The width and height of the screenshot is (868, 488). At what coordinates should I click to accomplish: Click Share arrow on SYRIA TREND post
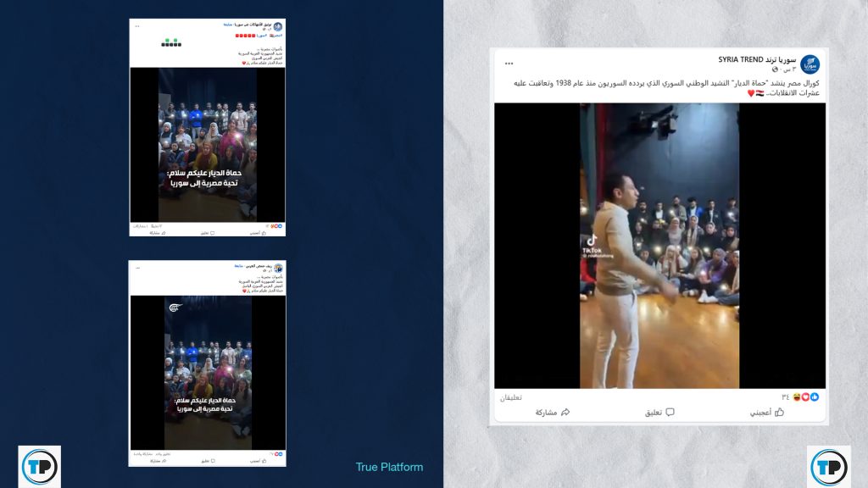tap(553, 413)
